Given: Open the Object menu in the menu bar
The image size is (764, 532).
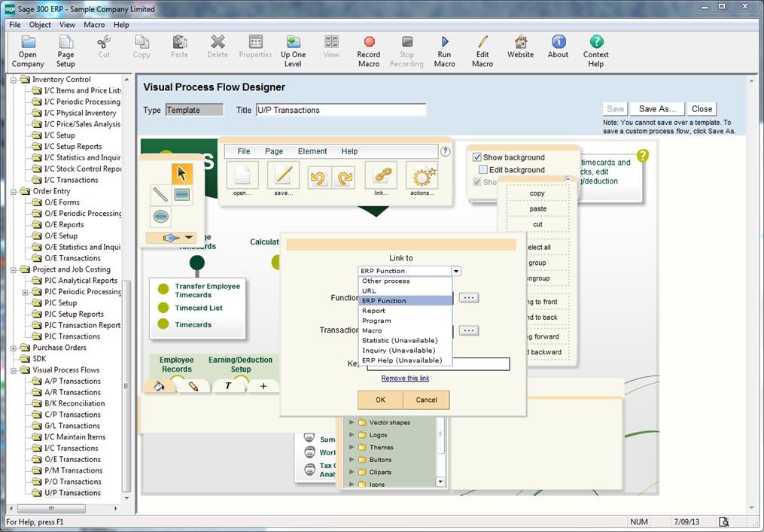Looking at the screenshot, I should [40, 25].
